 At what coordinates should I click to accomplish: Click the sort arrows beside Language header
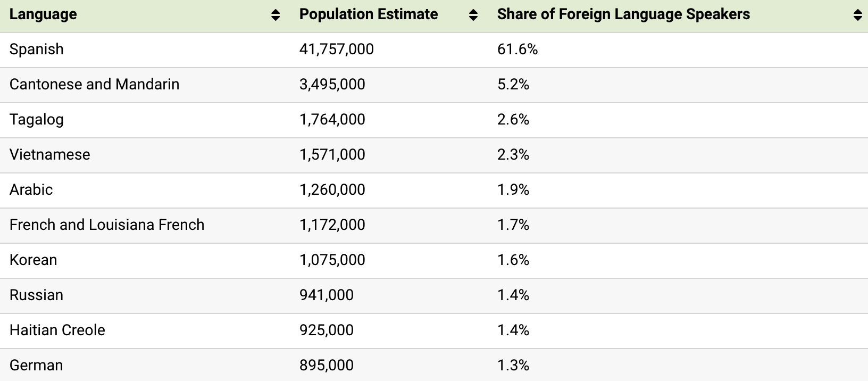click(275, 15)
